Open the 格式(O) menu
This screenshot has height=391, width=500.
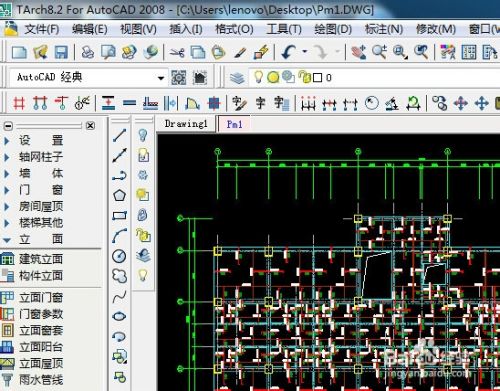234,30
